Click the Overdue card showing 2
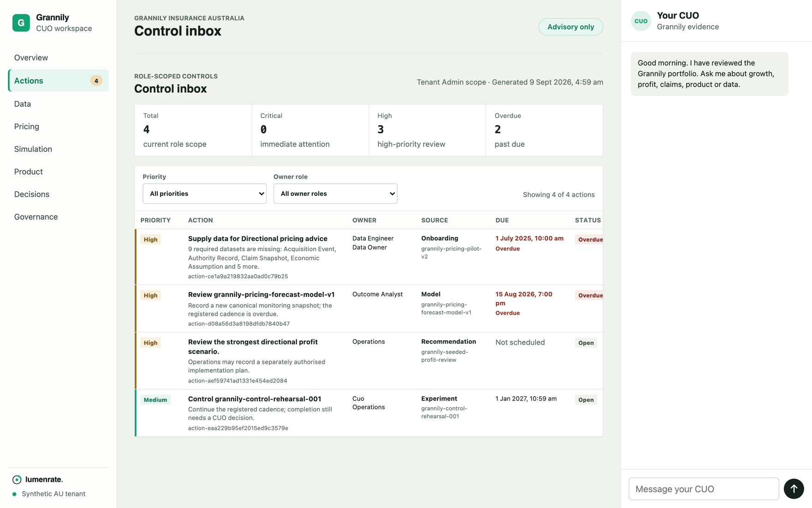This screenshot has height=508, width=812. [x=544, y=130]
